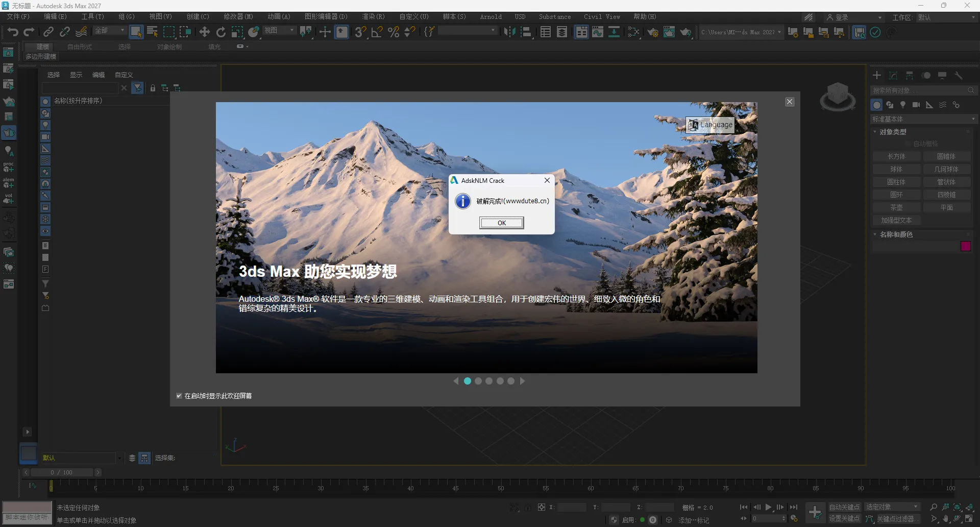Image resolution: width=980 pixels, height=527 pixels.
Task: Open the Arnold menu
Action: (491, 17)
